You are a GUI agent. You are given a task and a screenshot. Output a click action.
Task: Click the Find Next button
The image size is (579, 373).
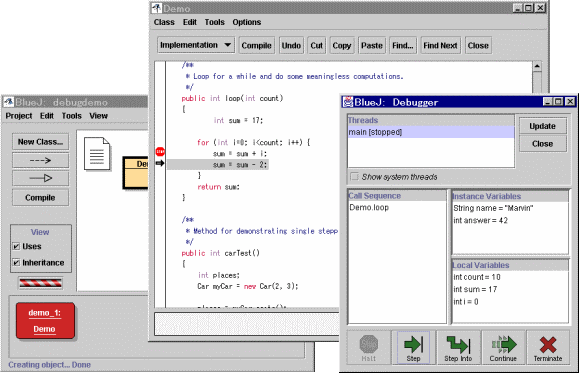[x=440, y=45]
